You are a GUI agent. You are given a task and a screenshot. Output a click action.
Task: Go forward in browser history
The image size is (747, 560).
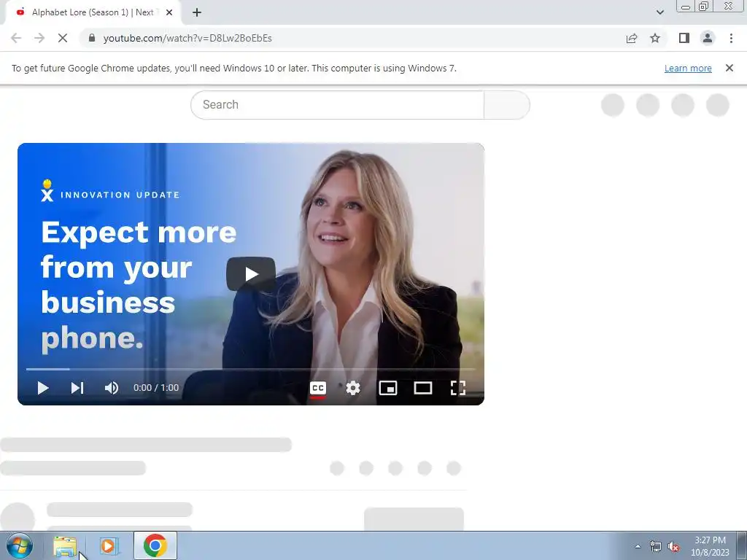tap(39, 38)
